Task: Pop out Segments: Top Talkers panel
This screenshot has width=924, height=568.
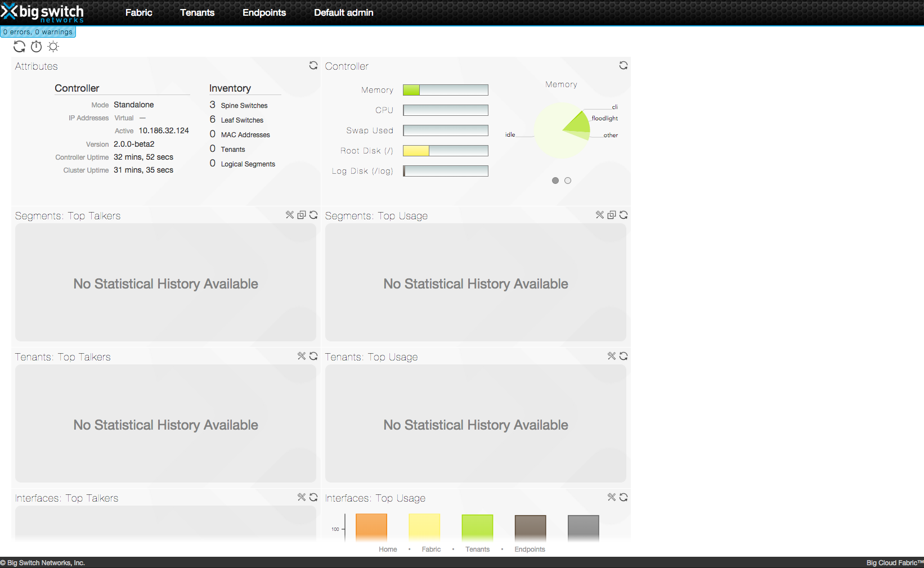Action: [x=302, y=215]
